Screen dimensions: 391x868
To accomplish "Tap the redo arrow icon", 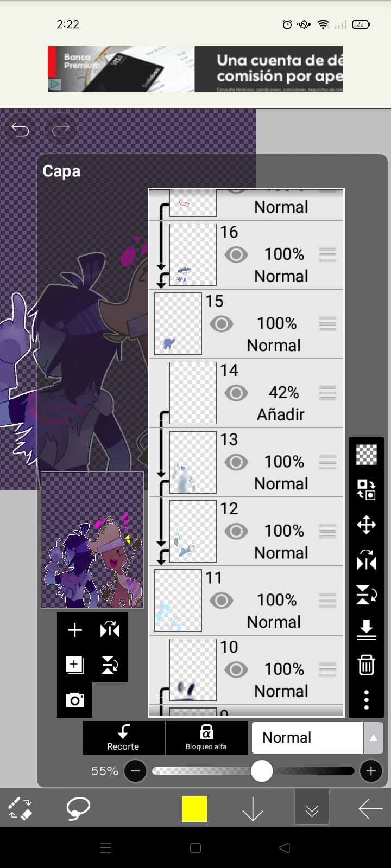I will (x=60, y=130).
